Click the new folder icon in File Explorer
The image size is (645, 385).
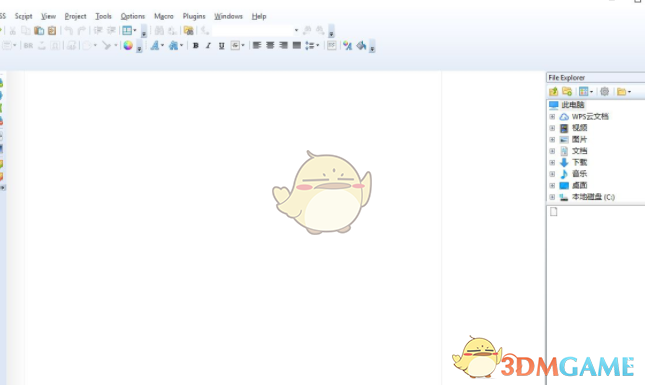tap(567, 91)
